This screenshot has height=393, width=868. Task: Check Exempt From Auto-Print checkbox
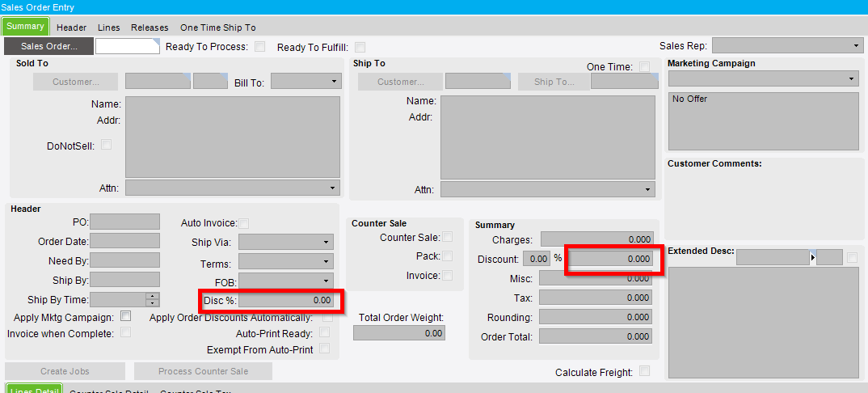point(324,349)
